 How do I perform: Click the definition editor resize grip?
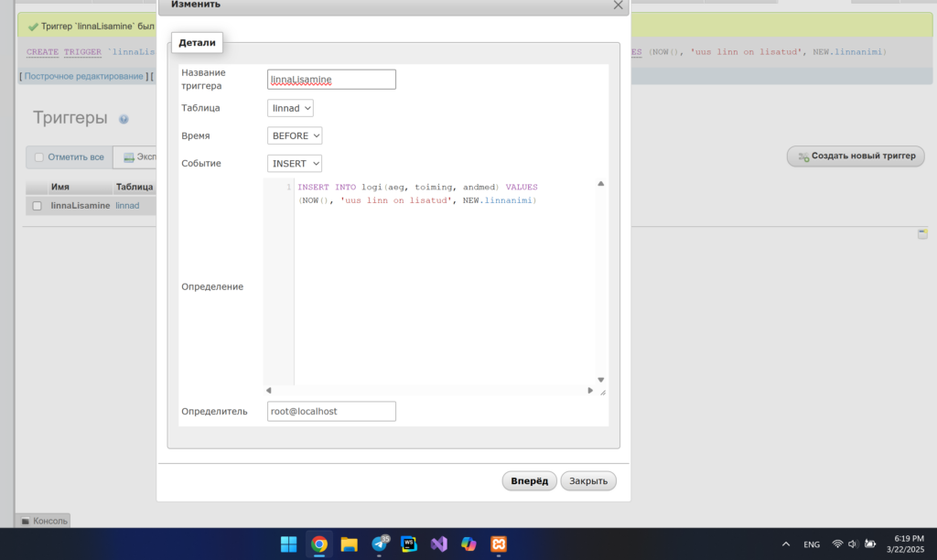[x=602, y=392]
